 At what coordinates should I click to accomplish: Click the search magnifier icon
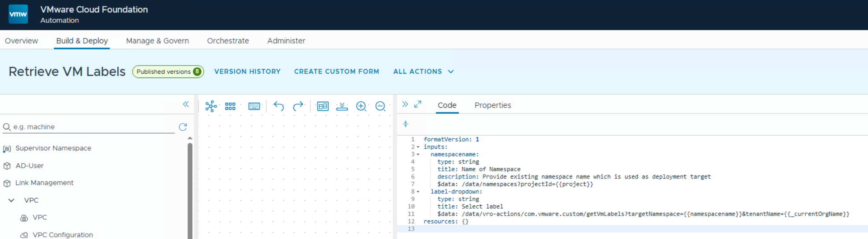(7, 127)
